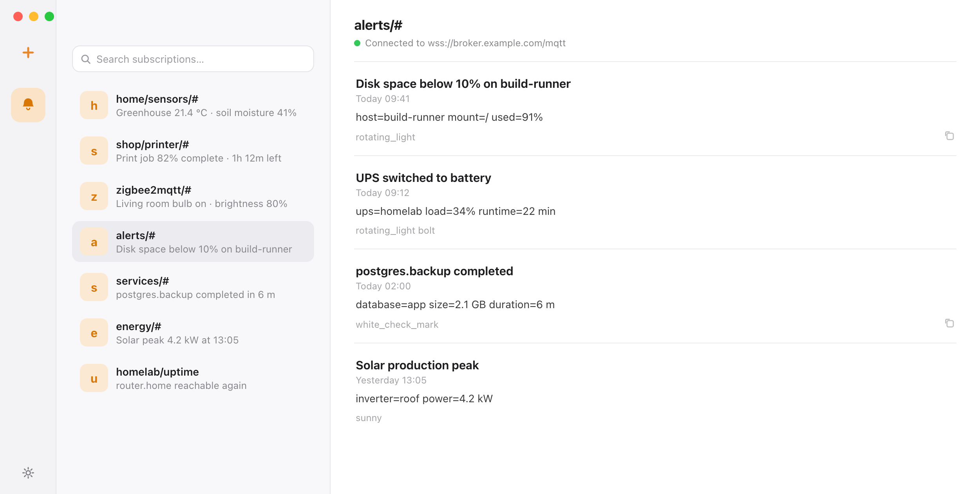Click the UPS switched to battery title
This screenshot has height=494, width=980.
click(423, 178)
